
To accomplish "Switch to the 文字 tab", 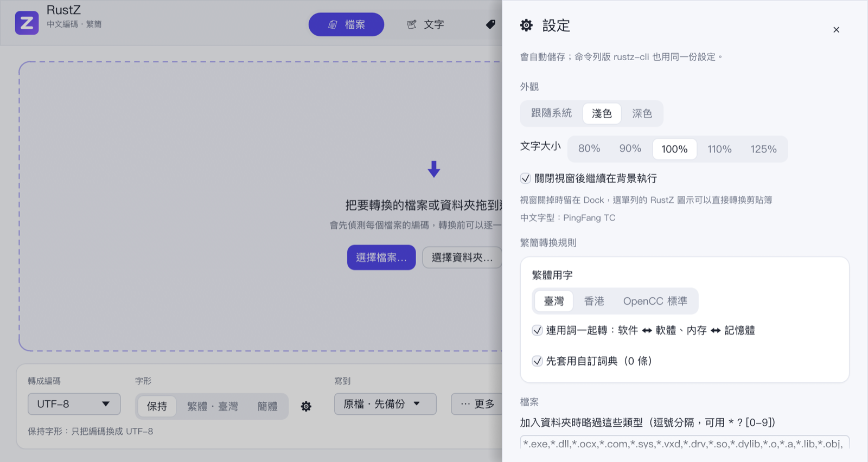I will (x=426, y=24).
